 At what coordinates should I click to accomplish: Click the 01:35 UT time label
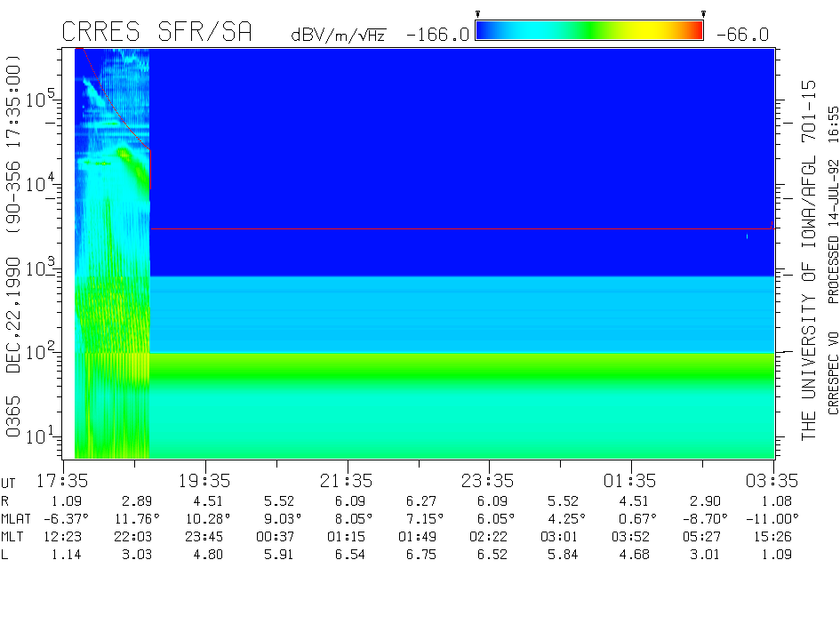631,481
